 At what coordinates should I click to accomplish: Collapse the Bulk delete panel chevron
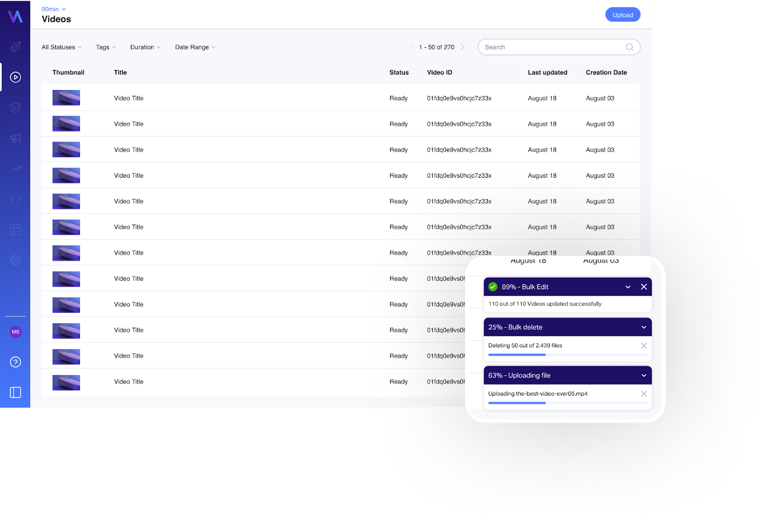(x=644, y=327)
